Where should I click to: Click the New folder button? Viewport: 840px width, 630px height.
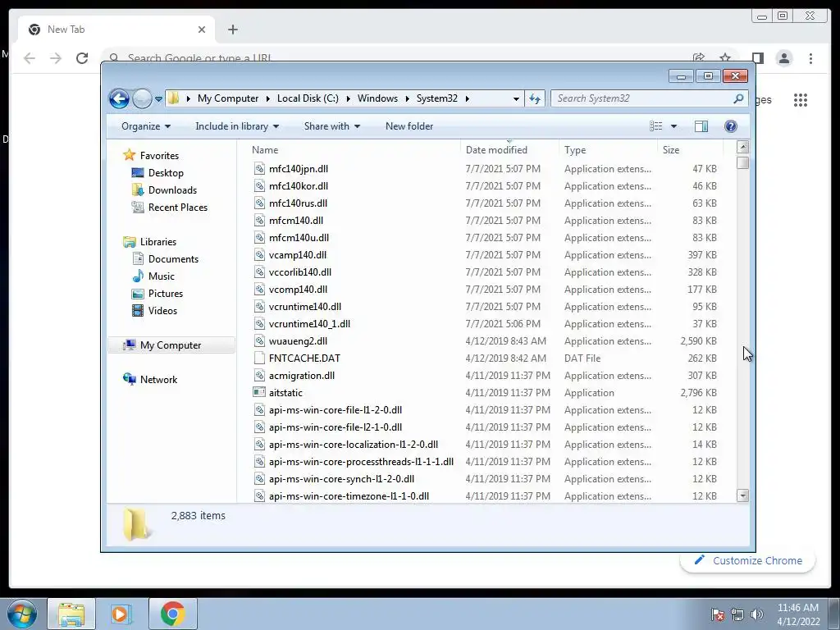tap(409, 126)
